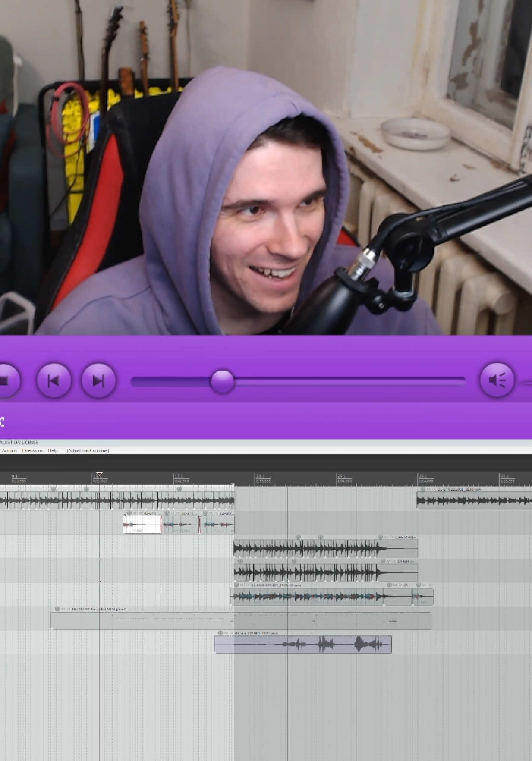Select the middle small item on track two
Screen dimensions: 532x761
point(180,524)
